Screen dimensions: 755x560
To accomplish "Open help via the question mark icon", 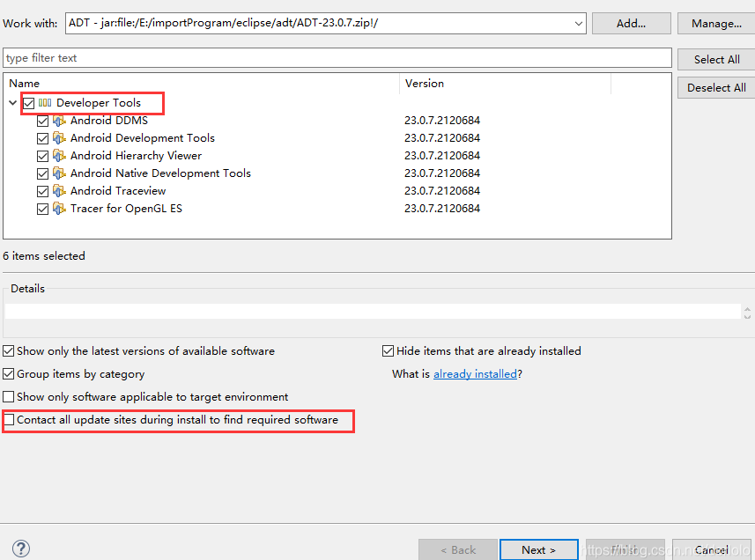I will (21, 549).
